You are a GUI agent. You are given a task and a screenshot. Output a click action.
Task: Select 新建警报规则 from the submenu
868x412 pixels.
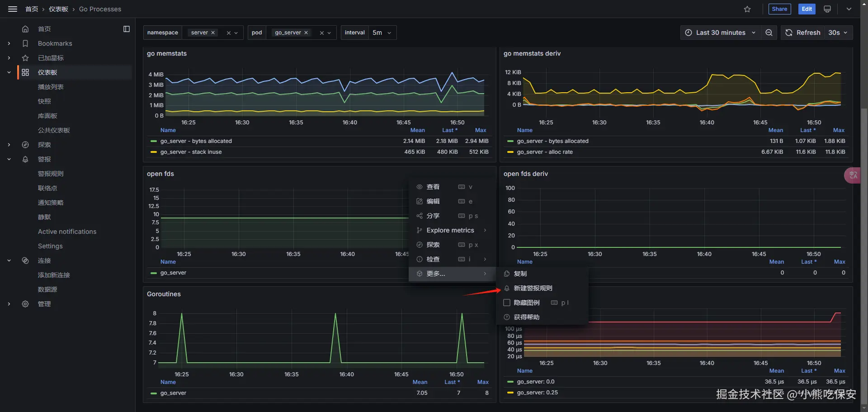pos(533,288)
